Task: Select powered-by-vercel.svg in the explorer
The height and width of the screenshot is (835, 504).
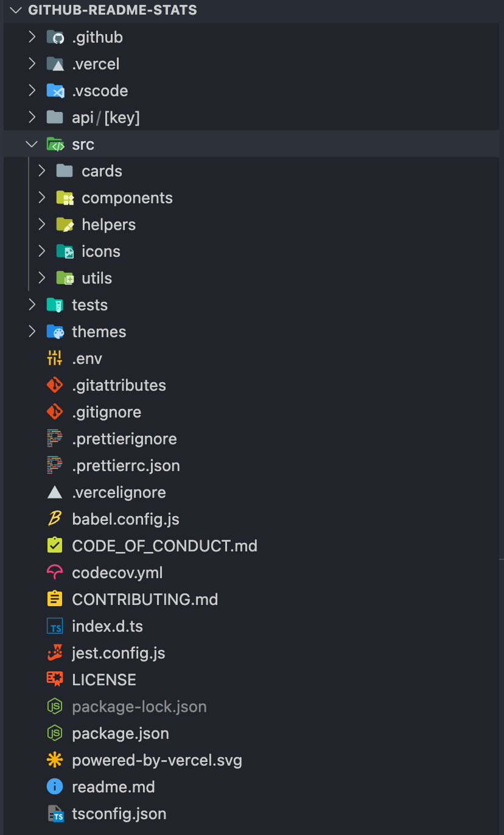Action: tap(157, 760)
